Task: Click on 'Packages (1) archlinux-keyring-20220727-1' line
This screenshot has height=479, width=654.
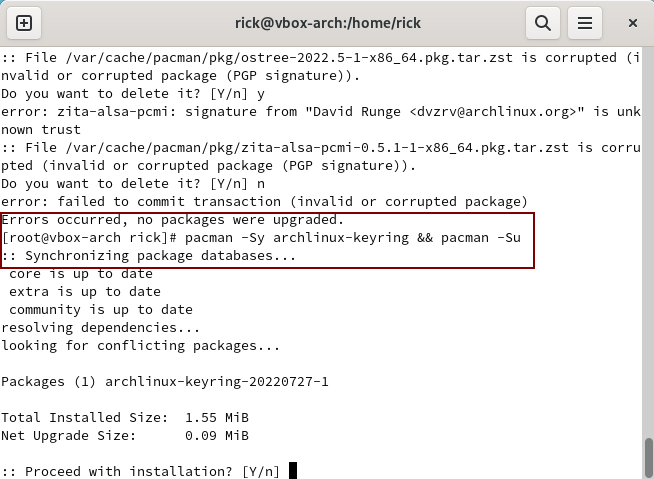Action: pos(165,382)
